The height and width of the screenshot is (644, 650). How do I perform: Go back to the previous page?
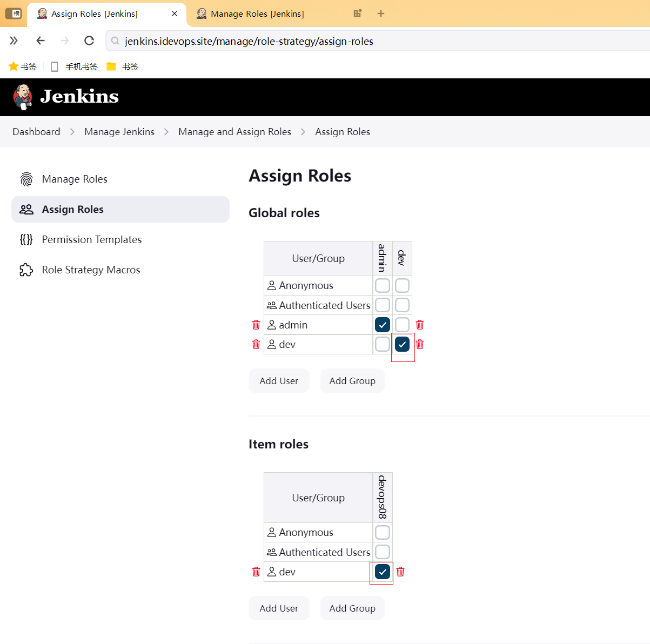pos(41,41)
